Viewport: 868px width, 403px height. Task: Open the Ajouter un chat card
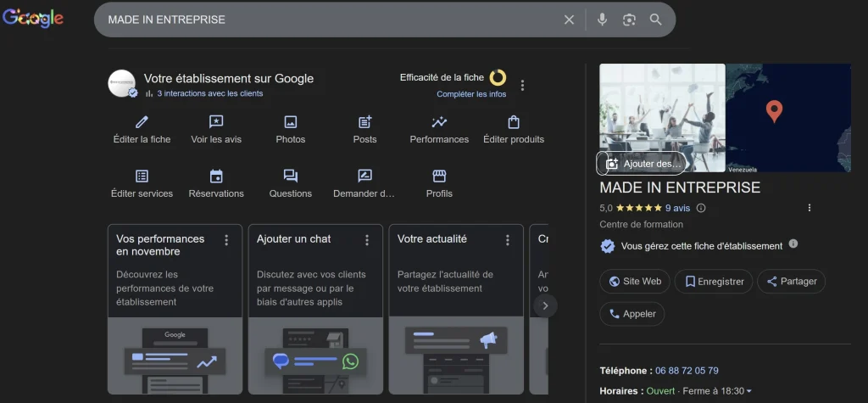pyautogui.click(x=315, y=310)
